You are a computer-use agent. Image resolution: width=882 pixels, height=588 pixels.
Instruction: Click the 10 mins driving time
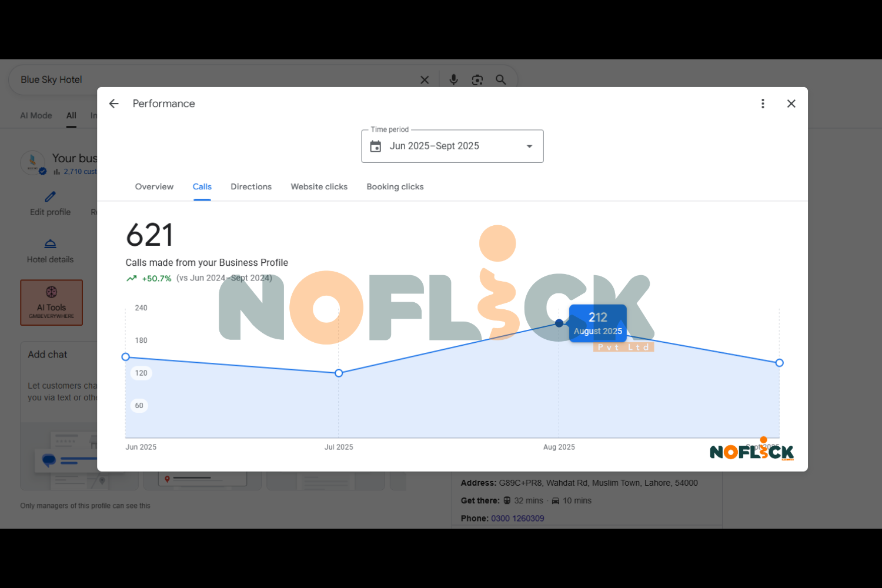[x=577, y=500]
